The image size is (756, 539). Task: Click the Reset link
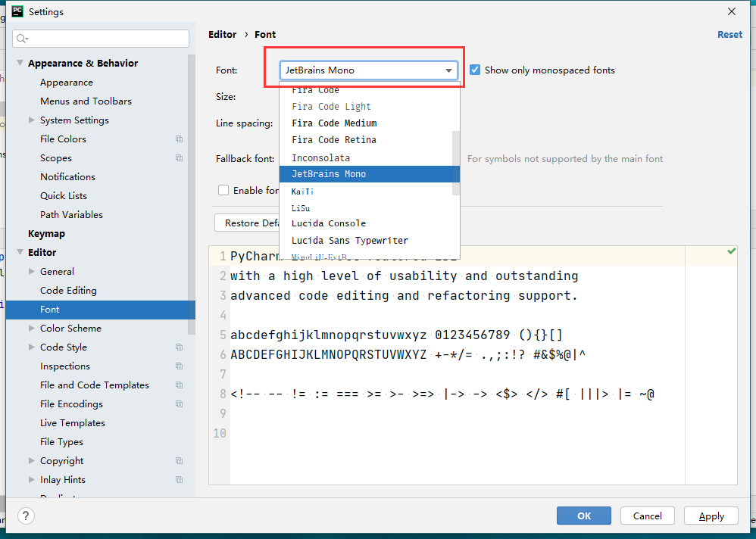(x=729, y=35)
